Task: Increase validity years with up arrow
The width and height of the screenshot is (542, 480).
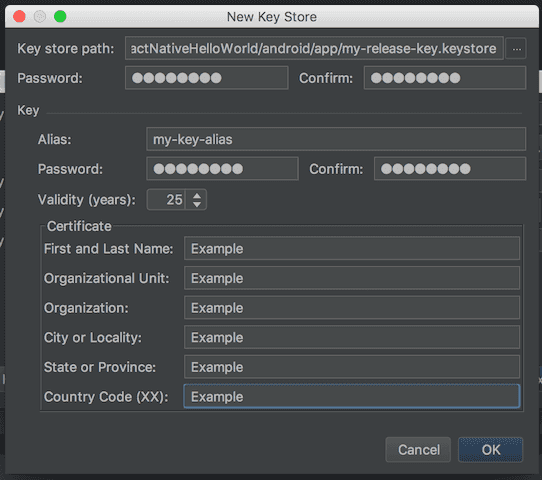Action: 197,196
